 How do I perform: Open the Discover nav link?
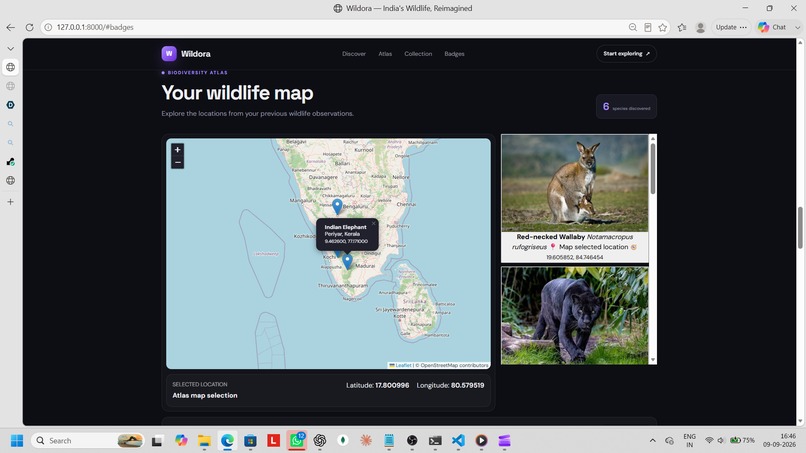pos(354,53)
